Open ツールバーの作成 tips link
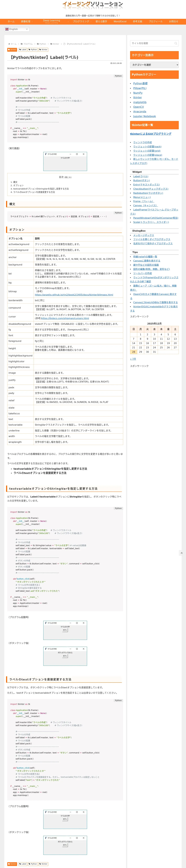 [x=142, y=273]
